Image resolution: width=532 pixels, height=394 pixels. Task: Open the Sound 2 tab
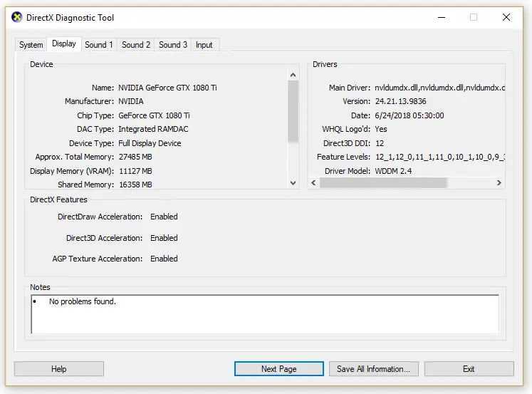(x=136, y=45)
